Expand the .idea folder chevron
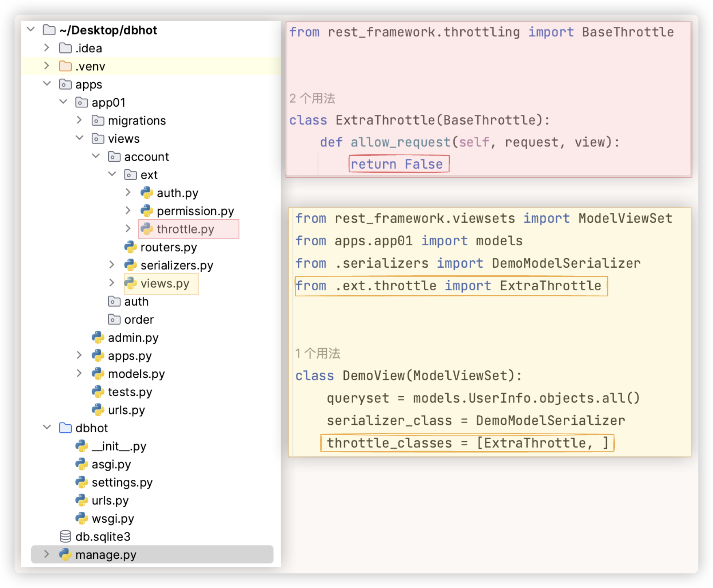 (x=47, y=48)
